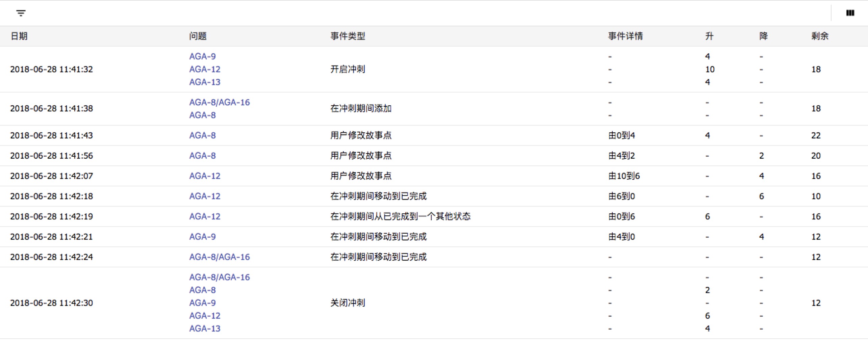868x341 pixels.
Task: Open AGA-12 link in the 开启冲刺 row
Action: coord(205,69)
